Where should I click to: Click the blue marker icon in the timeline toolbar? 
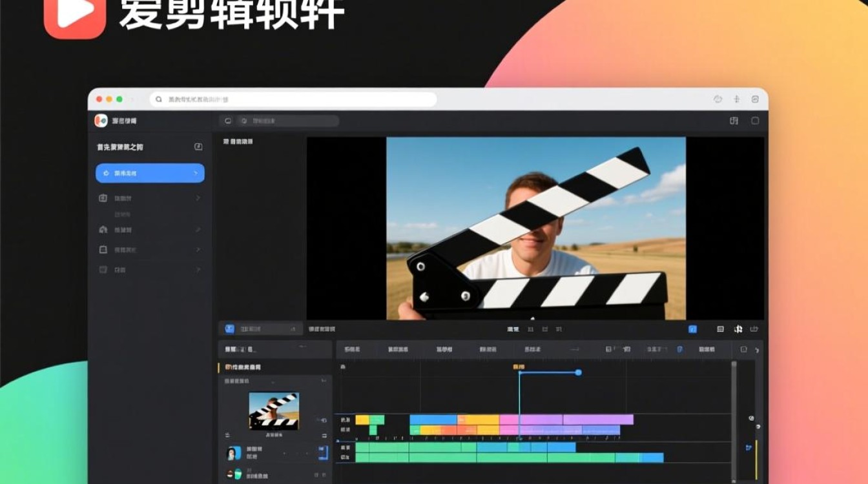pyautogui.click(x=679, y=349)
